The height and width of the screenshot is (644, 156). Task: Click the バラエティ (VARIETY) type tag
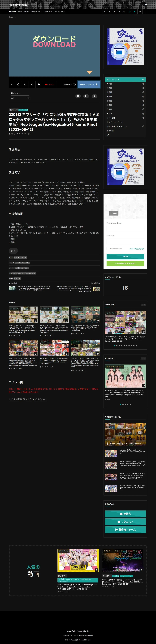20,258
